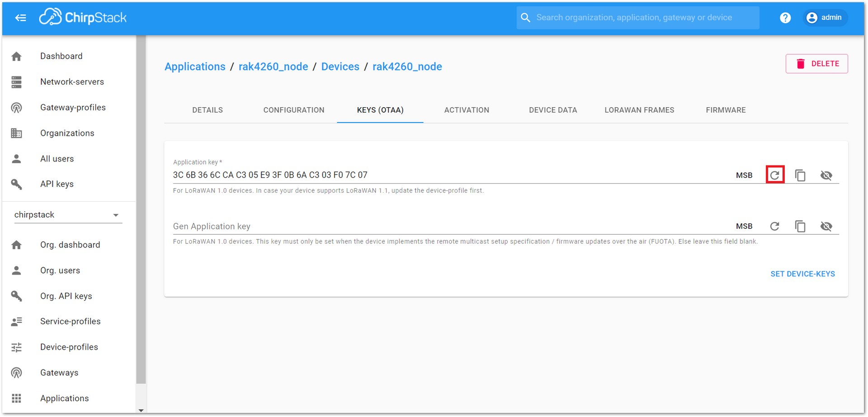The width and height of the screenshot is (868, 417).
Task: Open the LORAWAN FRAMES tab
Action: 639,110
